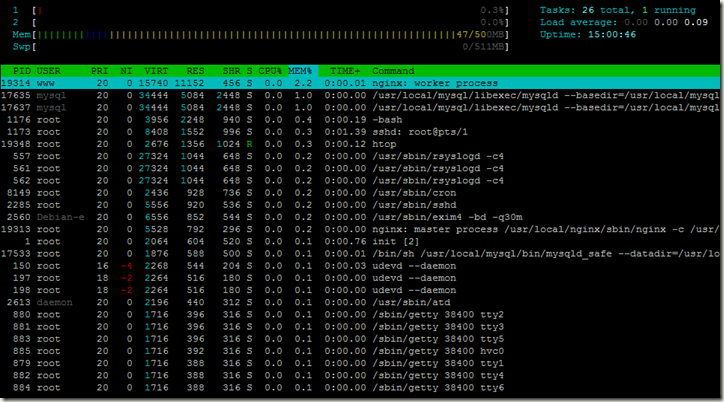The height and width of the screenshot is (402, 724).
Task: Click the green R state of htop
Action: tap(249, 144)
